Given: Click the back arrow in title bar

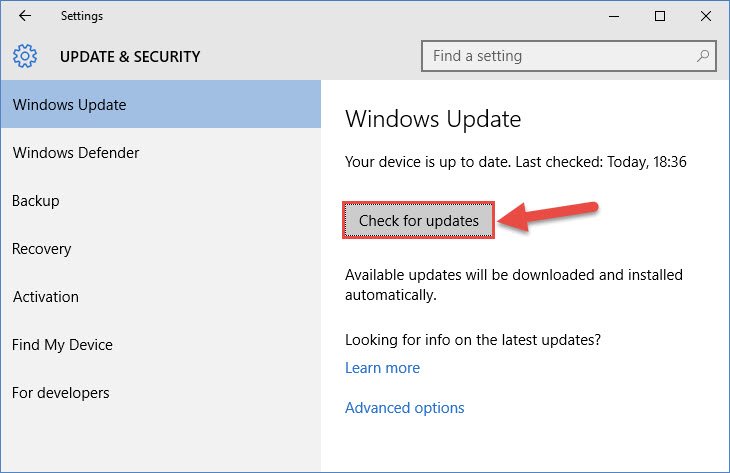Looking at the screenshot, I should coord(25,16).
